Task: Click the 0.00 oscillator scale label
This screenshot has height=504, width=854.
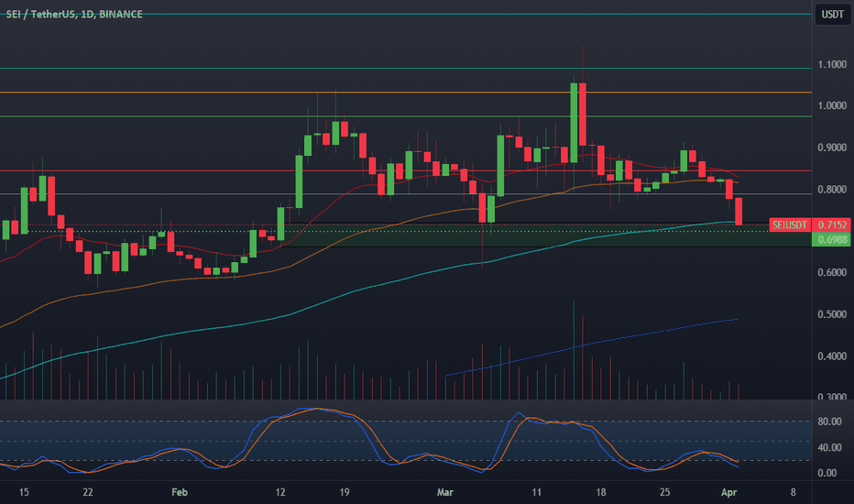Action: pos(827,473)
